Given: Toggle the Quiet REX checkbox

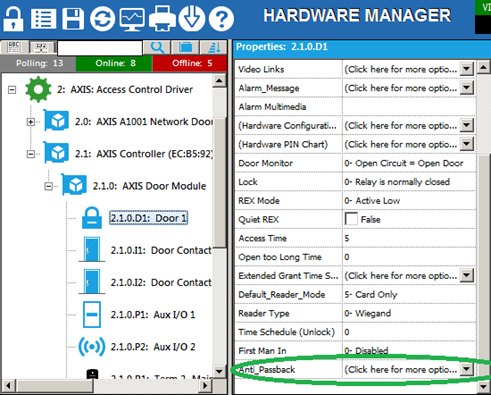Looking at the screenshot, I should 351,219.
